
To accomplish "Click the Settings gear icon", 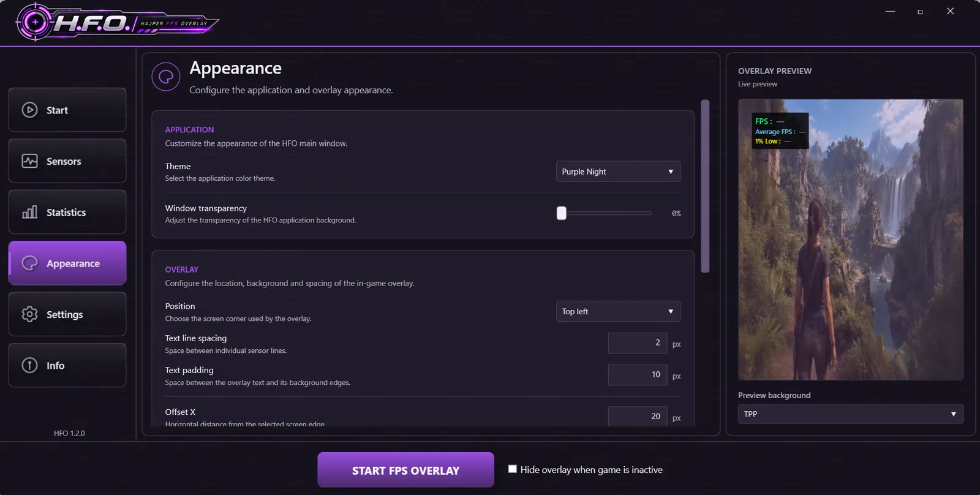I will [x=29, y=314].
